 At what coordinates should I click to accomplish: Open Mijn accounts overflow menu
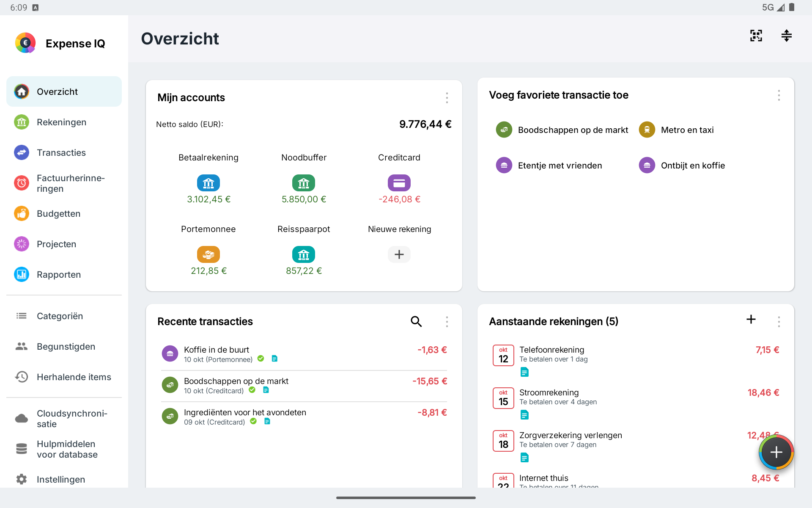coord(447,98)
